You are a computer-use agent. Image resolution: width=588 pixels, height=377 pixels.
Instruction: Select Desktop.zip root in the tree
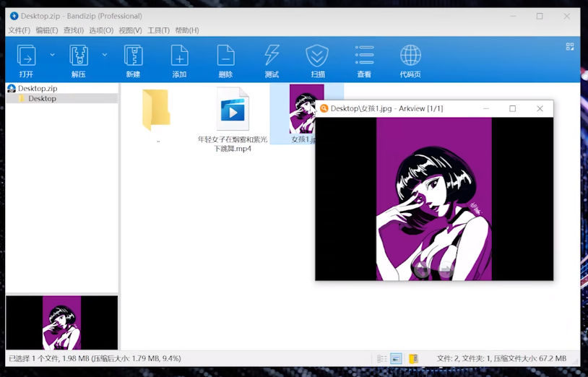38,88
